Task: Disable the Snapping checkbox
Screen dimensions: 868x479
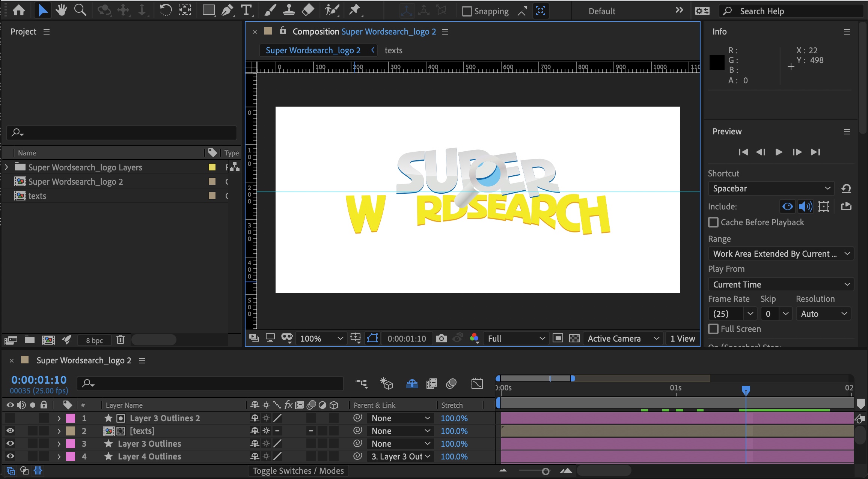Action: click(467, 11)
